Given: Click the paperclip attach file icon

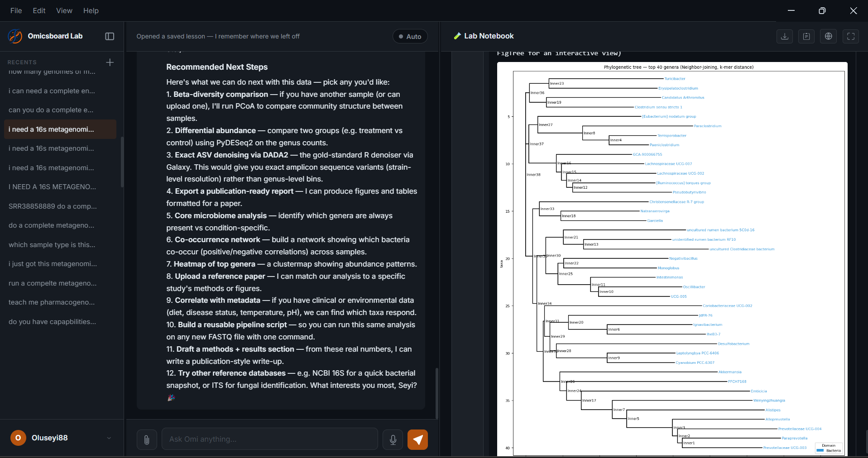Looking at the screenshot, I should pyautogui.click(x=147, y=439).
